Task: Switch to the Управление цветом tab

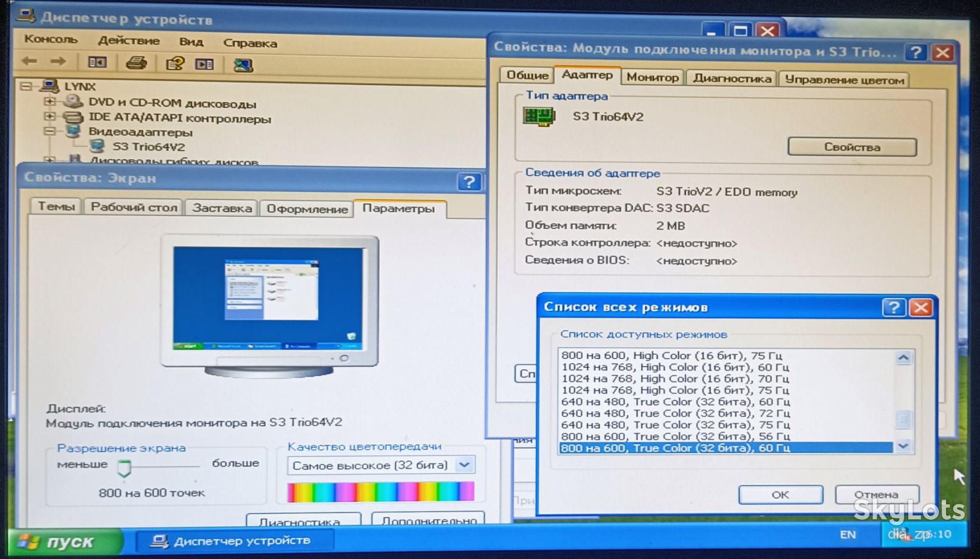Action: pyautogui.click(x=844, y=80)
